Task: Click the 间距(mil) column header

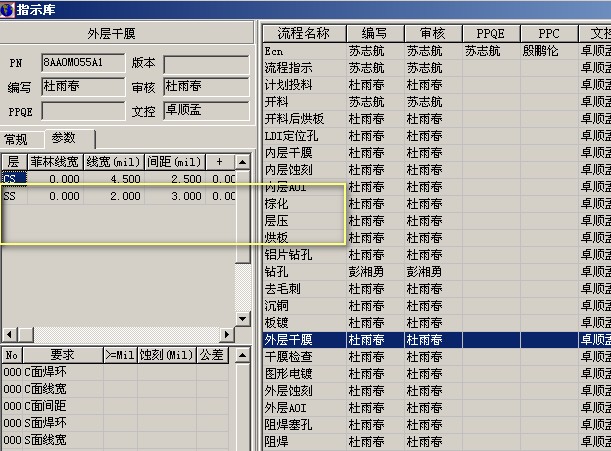Action: (175, 162)
